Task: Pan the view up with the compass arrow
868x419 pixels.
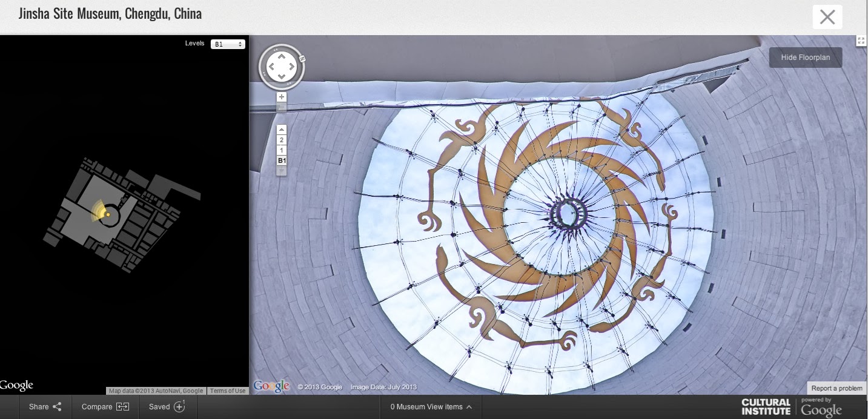Action: pos(282,56)
